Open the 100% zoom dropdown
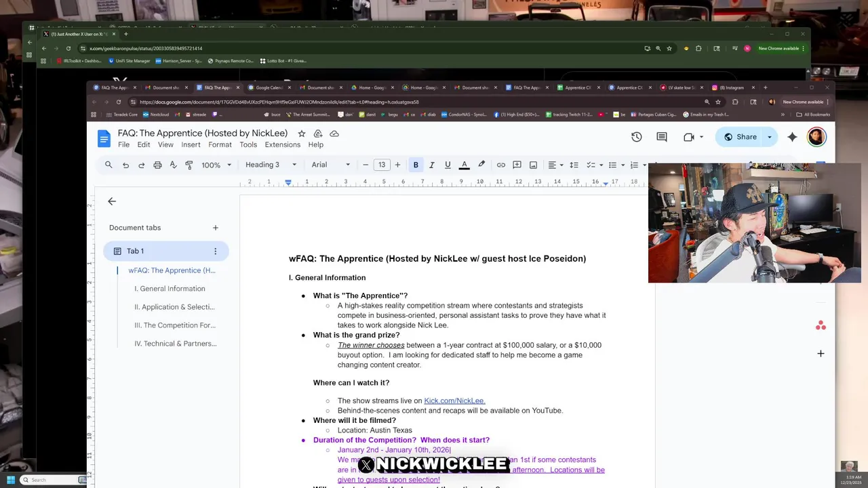868x488 pixels. click(216, 165)
